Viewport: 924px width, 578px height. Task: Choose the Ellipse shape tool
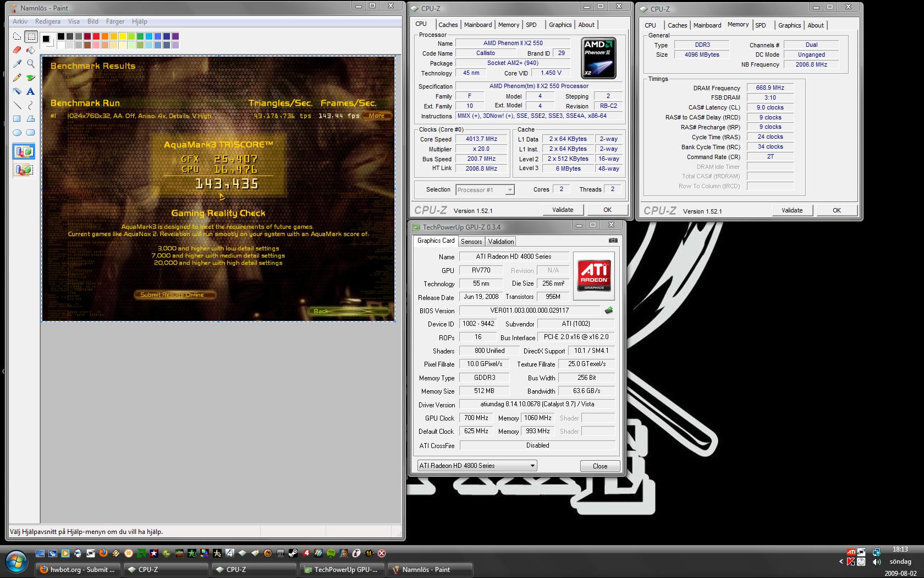[x=17, y=132]
